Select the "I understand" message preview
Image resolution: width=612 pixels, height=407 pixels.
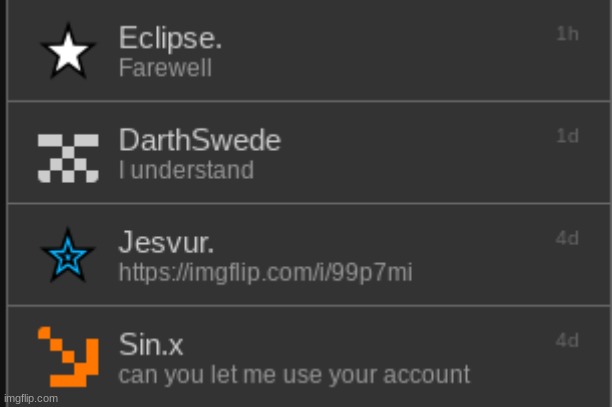point(186,171)
